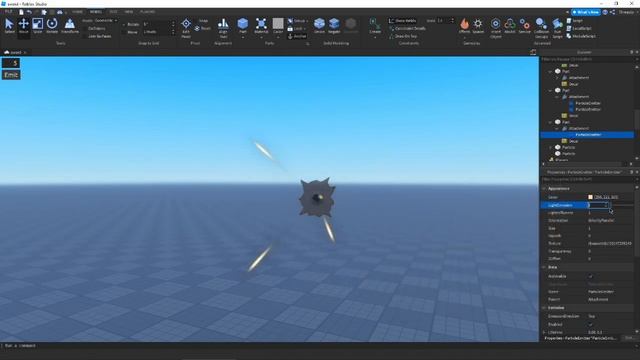Toggle Constraint Details option
640x360 pixels.
click(x=407, y=29)
